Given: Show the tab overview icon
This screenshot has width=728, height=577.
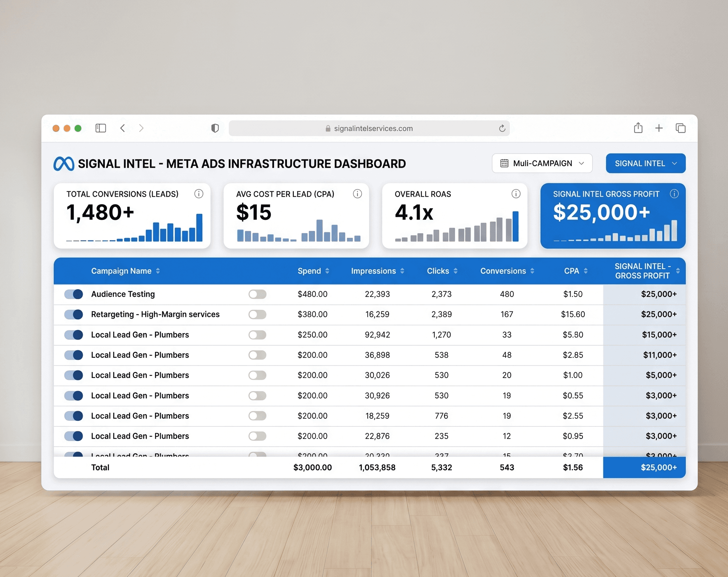Looking at the screenshot, I should click(680, 128).
